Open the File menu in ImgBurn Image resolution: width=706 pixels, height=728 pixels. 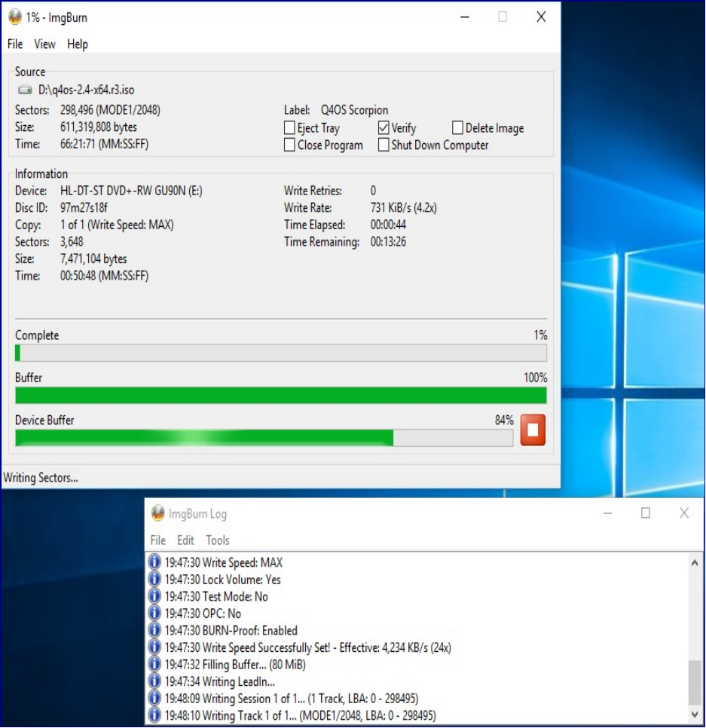click(15, 44)
